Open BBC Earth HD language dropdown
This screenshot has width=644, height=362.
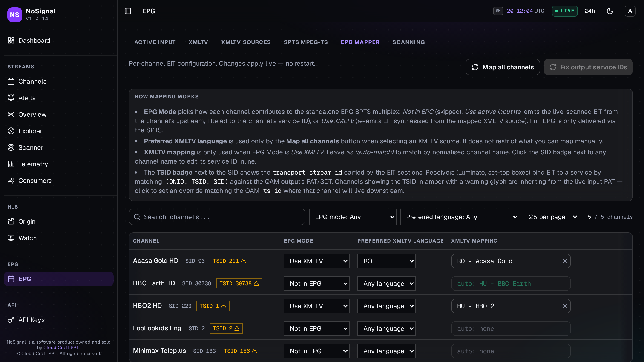pos(386,283)
